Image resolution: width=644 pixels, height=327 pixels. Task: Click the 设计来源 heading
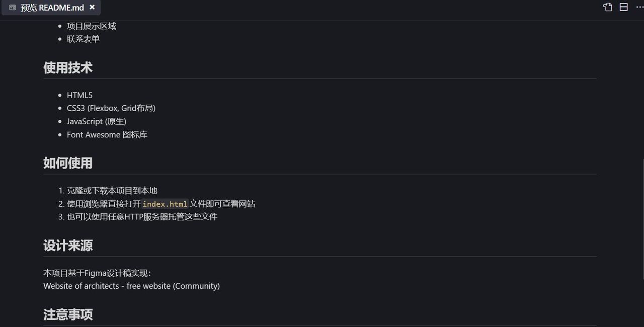point(68,246)
